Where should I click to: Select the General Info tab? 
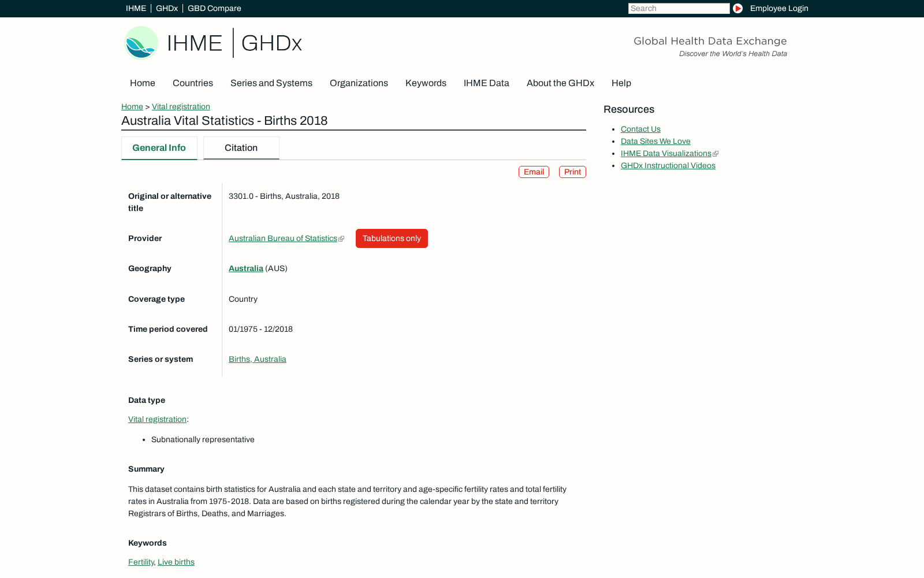(159, 148)
